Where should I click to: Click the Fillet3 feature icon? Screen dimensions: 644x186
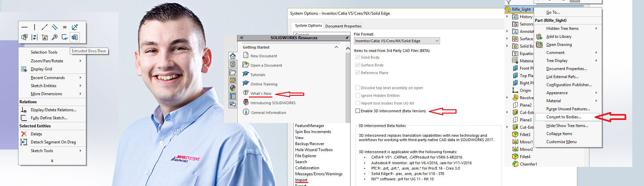[x=515, y=134]
